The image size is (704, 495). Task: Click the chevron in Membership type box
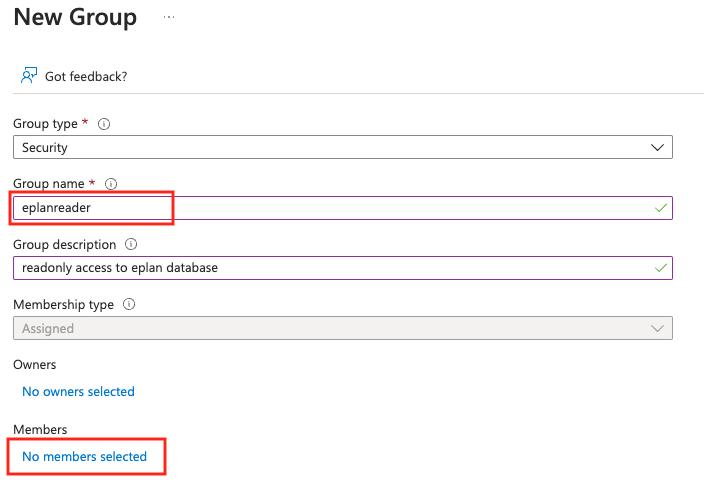pos(657,328)
